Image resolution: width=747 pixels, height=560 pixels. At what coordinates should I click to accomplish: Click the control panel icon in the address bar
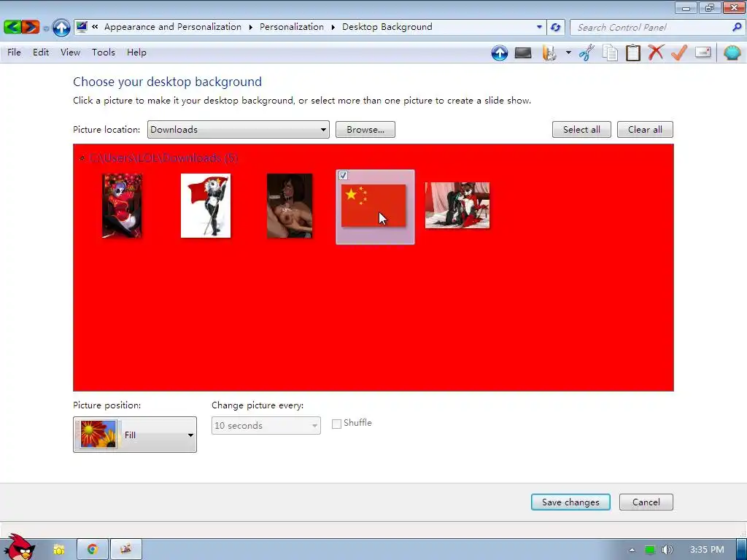pos(82,27)
